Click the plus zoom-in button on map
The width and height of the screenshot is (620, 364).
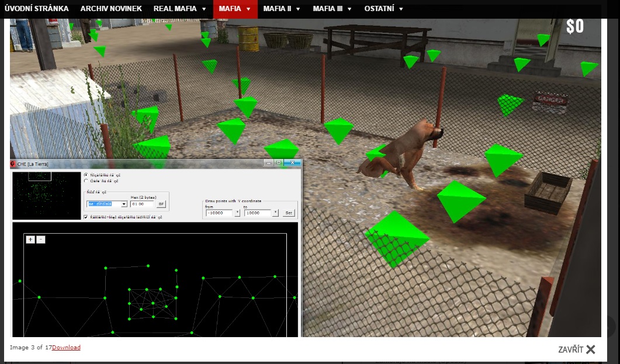point(30,240)
